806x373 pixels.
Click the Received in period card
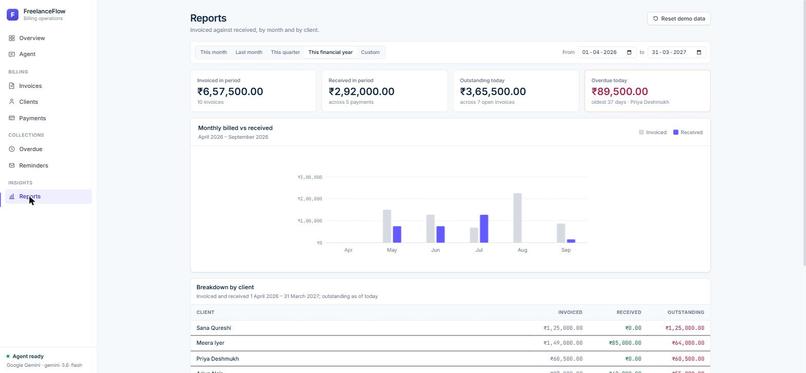tap(384, 91)
